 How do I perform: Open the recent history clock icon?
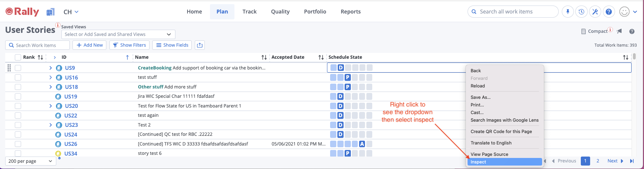pyautogui.click(x=581, y=12)
